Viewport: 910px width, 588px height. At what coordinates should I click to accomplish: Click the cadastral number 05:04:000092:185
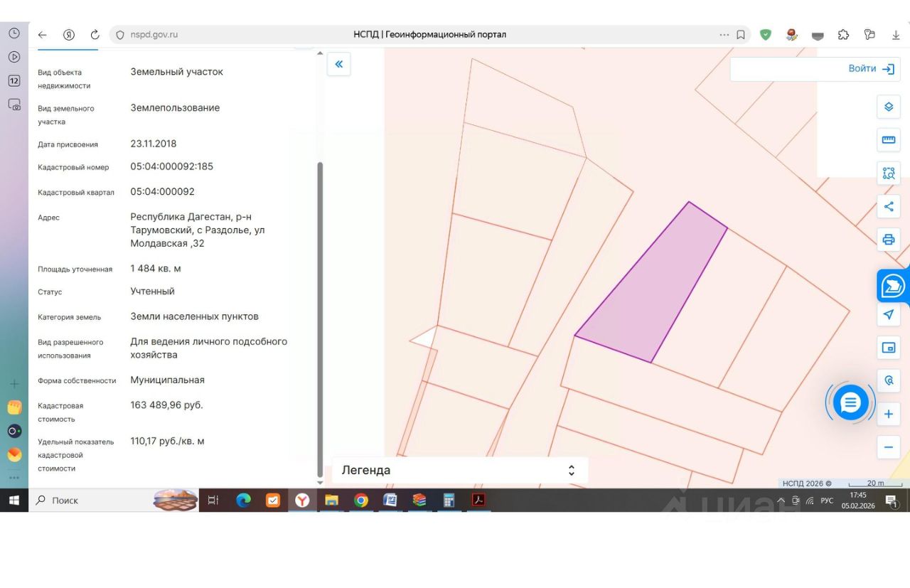[x=172, y=166]
